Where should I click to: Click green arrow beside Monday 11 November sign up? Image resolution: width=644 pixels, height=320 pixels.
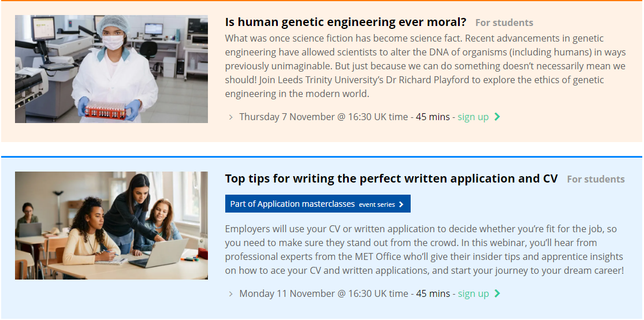click(x=497, y=293)
